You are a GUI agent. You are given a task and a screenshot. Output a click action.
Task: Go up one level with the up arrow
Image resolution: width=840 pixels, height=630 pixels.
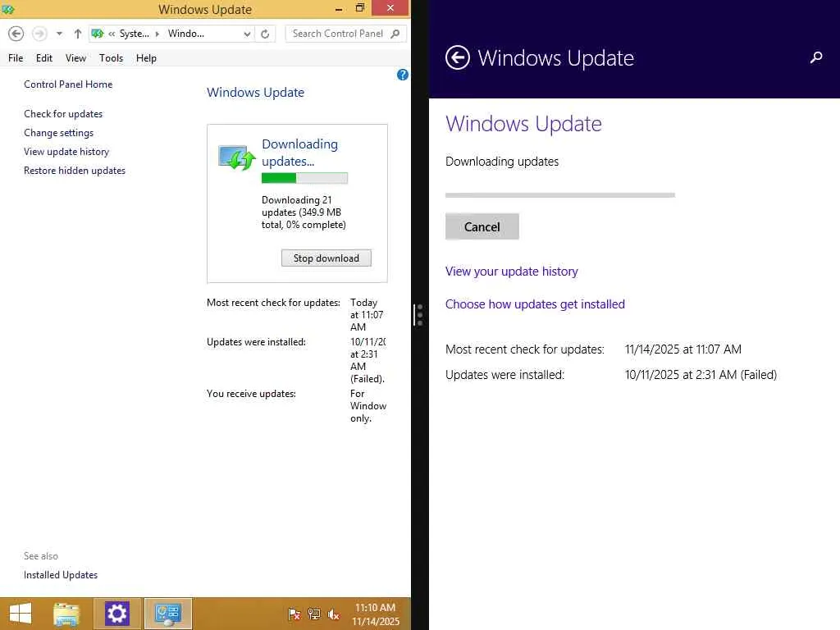[78, 34]
